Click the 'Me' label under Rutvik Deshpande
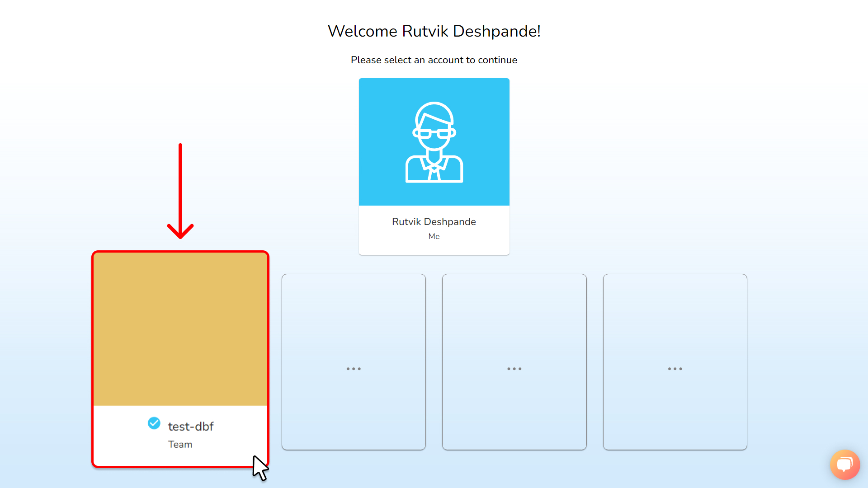 pyautogui.click(x=434, y=236)
